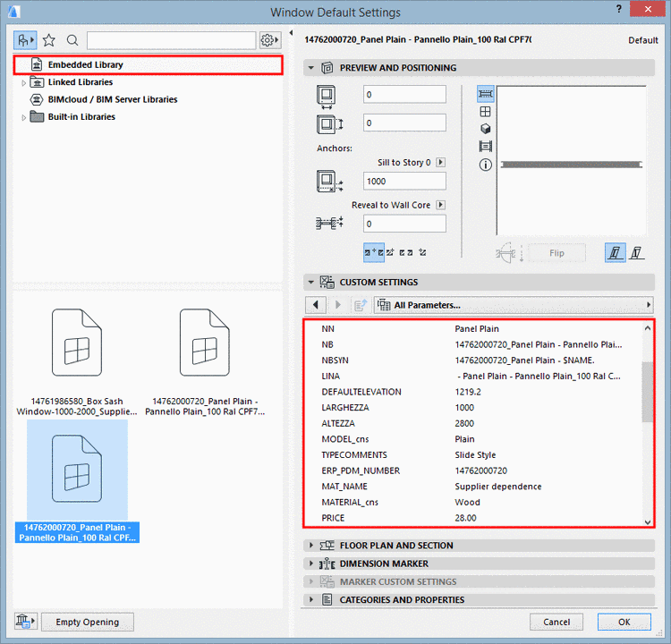This screenshot has width=671, height=644.
Task: Select the second anchor point toggle
Action: point(390,252)
